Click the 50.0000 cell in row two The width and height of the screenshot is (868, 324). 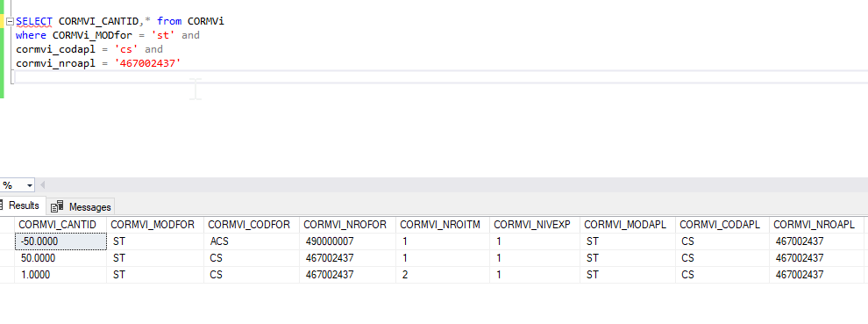pos(60,258)
